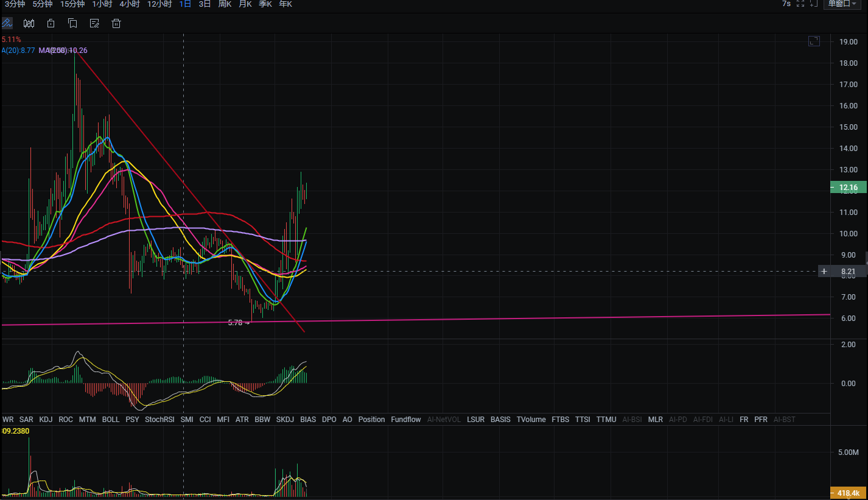Select the KDJ indicator
This screenshot has height=500, width=868.
[x=46, y=420]
